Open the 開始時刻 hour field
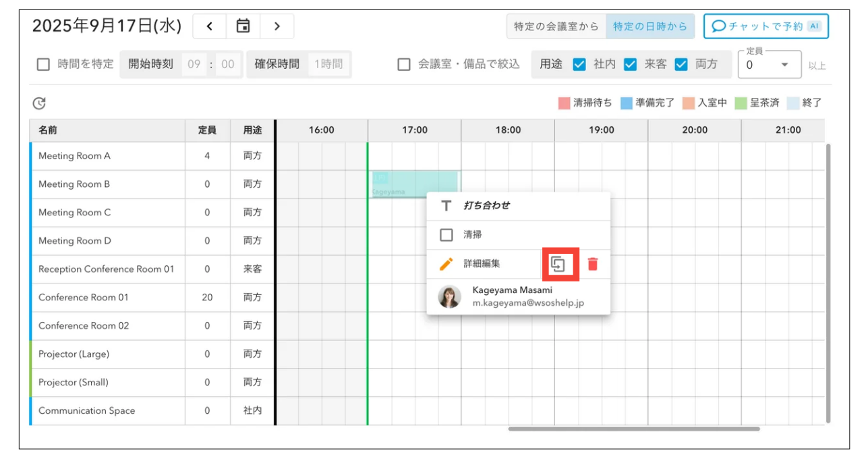The height and width of the screenshot is (459, 868). pyautogui.click(x=194, y=65)
